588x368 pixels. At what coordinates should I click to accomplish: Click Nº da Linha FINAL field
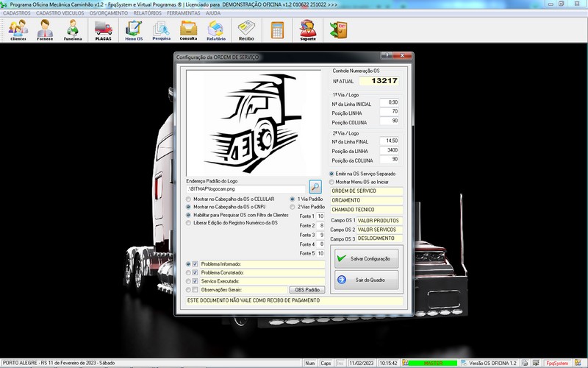(390, 141)
